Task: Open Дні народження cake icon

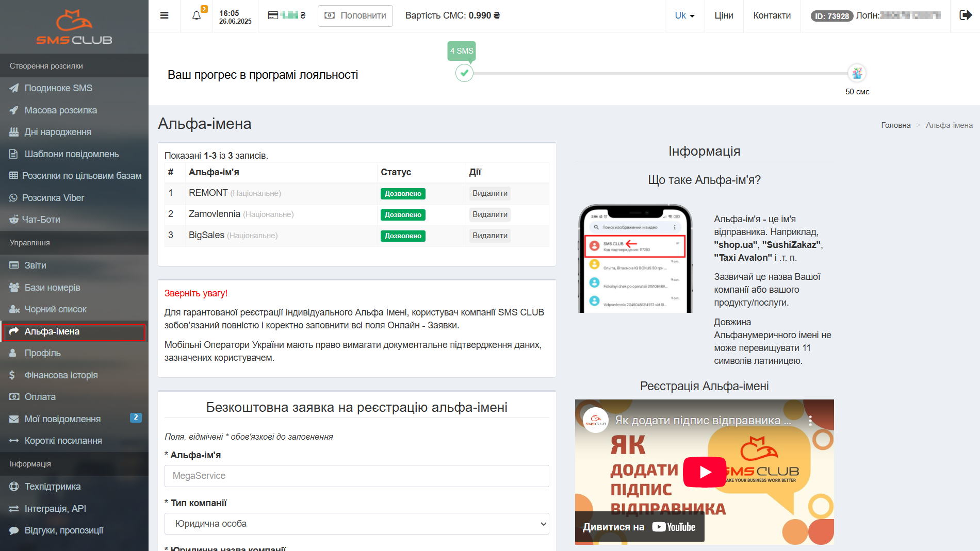Action: click(14, 132)
